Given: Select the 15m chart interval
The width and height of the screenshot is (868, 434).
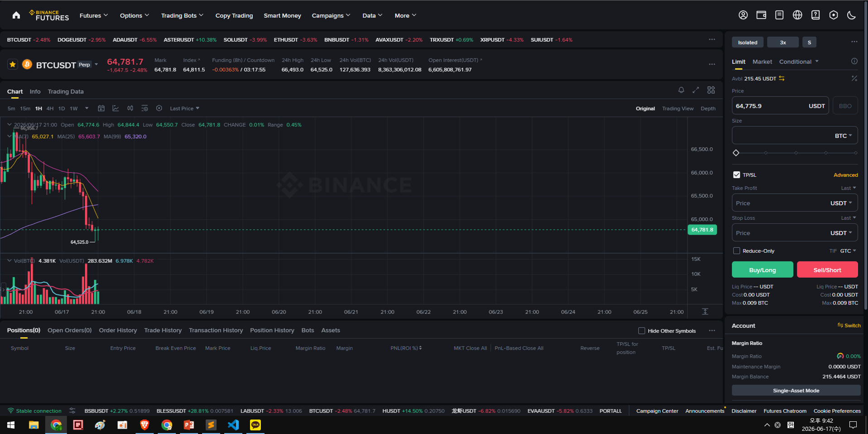Looking at the screenshot, I should tap(25, 109).
